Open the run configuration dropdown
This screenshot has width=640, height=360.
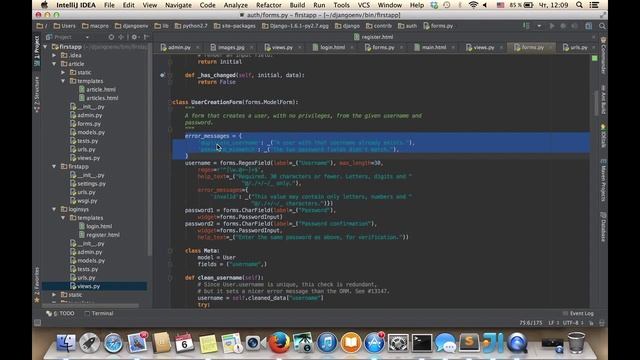pyautogui.click(x=539, y=26)
